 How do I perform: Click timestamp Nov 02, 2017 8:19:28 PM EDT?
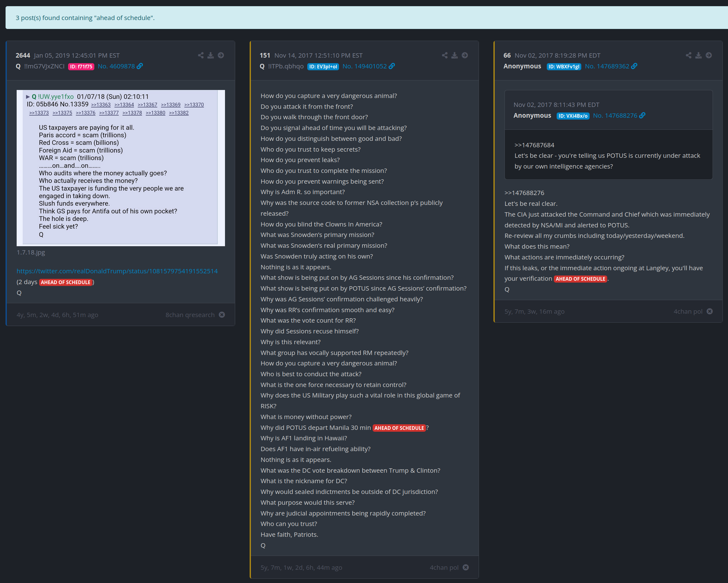coord(558,55)
